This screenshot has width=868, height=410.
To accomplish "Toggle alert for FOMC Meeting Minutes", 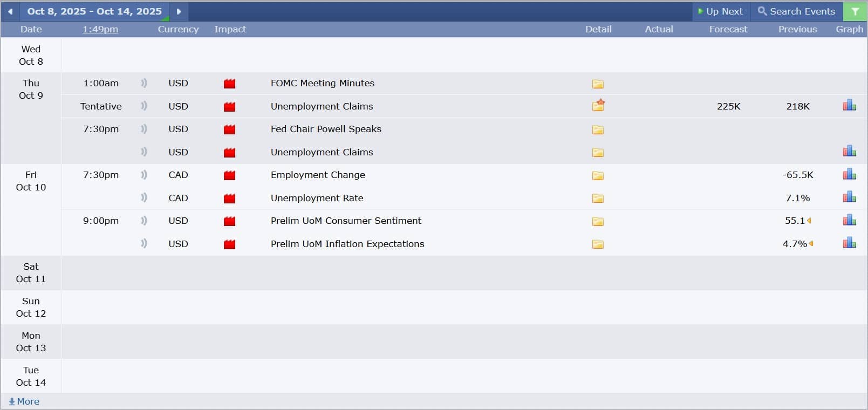I will pyautogui.click(x=143, y=83).
